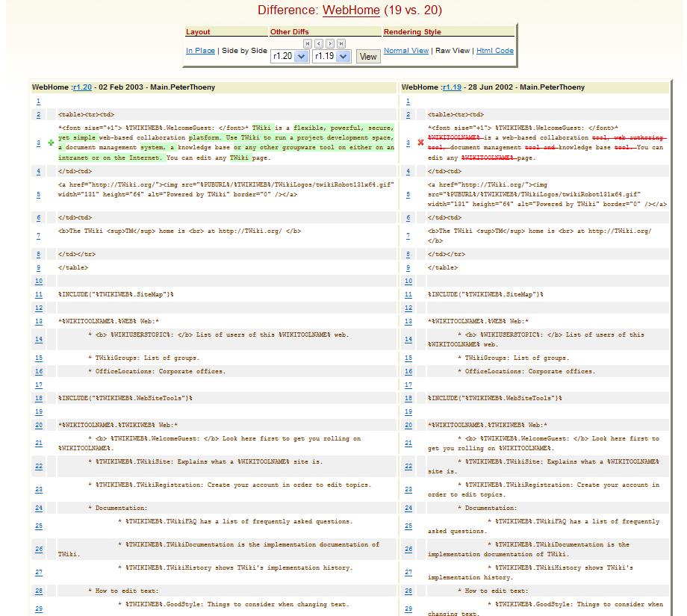Jump to the last diff revision

click(341, 44)
